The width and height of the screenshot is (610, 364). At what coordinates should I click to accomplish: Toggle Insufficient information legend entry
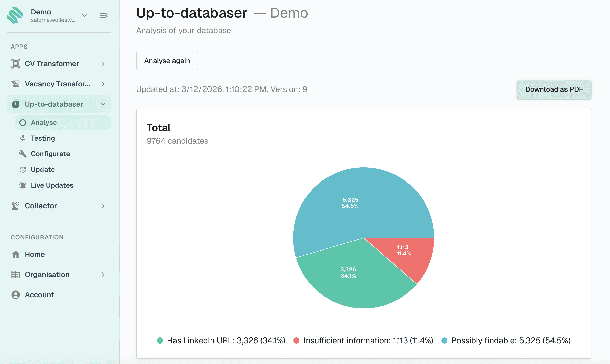click(363, 340)
